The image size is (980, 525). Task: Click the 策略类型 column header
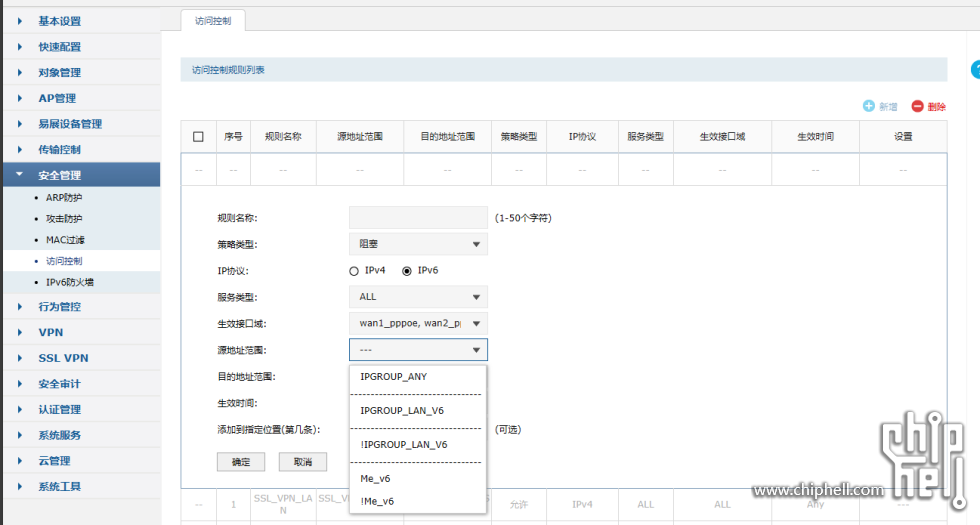pos(519,136)
